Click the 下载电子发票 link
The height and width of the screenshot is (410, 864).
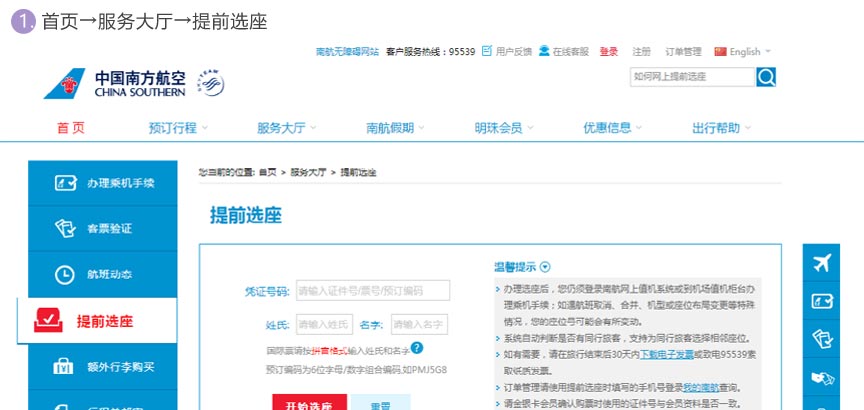click(x=667, y=354)
